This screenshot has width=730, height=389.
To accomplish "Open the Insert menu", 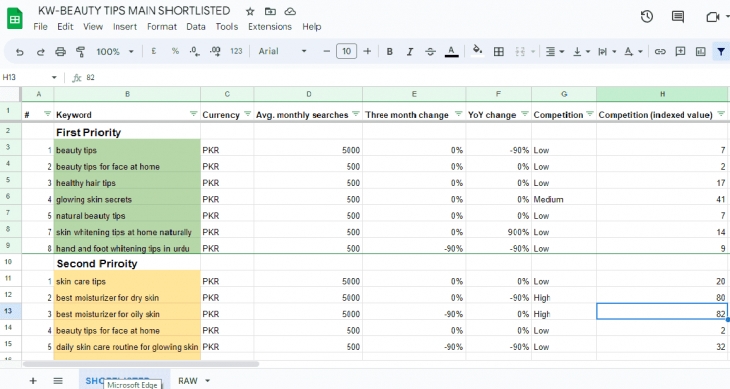I will coord(125,27).
